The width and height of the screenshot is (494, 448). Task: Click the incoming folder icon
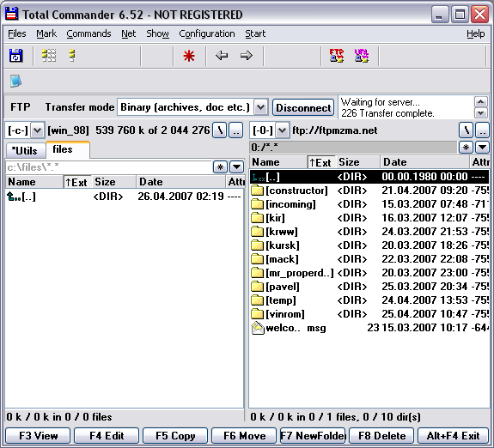[258, 204]
